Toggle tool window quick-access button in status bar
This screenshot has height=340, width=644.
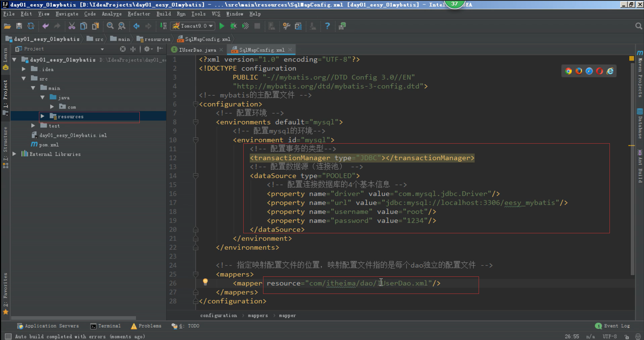click(8, 336)
